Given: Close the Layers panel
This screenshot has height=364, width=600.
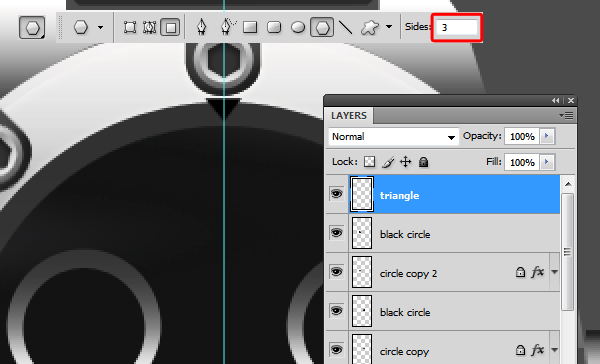Looking at the screenshot, I should coord(571,100).
